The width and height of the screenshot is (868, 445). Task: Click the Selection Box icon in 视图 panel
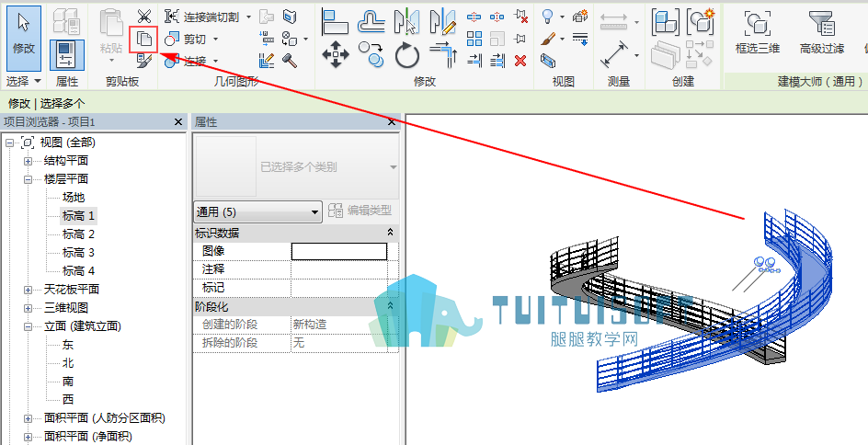tap(548, 61)
